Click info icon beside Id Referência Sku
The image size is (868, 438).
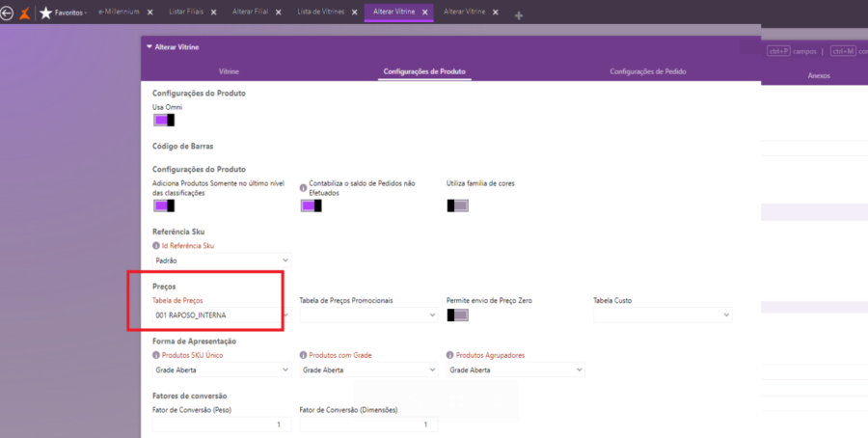(156, 246)
